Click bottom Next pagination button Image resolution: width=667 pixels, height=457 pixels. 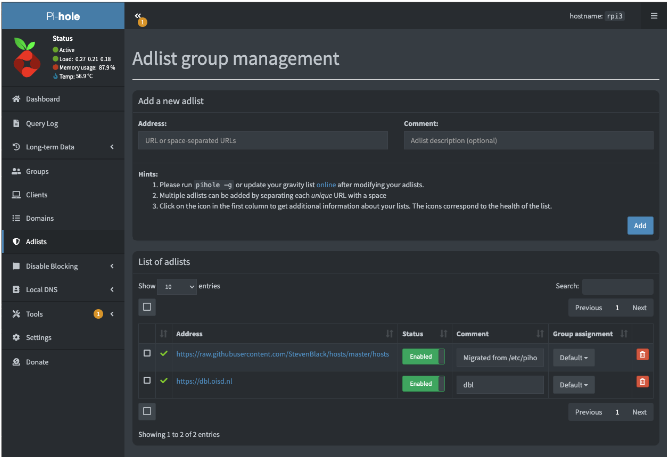point(639,412)
